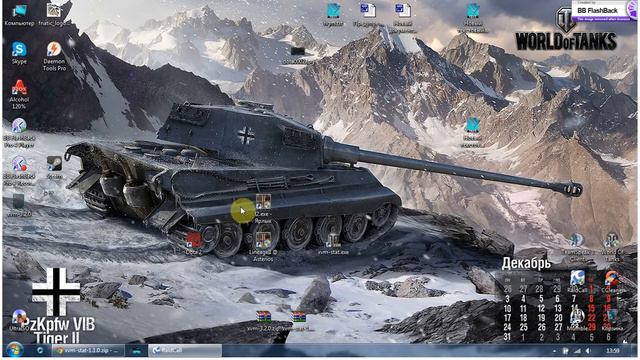Open the network status tray icon
This screenshot has height=360, width=640.
click(577, 351)
